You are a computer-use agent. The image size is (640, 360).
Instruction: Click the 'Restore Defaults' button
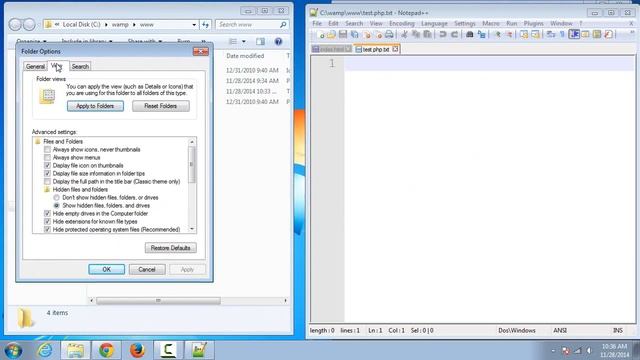(170, 248)
